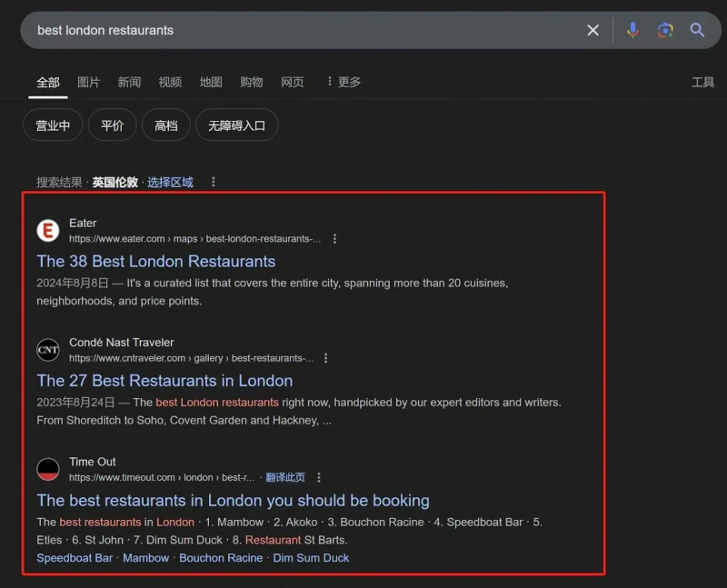Toggle the 无障碍入口 filter chip
This screenshot has height=588, width=727.
point(237,125)
